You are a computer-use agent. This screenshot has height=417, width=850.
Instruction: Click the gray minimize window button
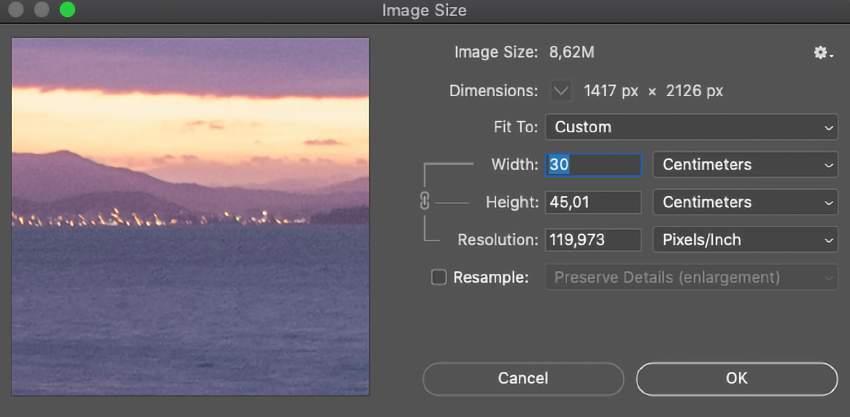click(x=42, y=11)
